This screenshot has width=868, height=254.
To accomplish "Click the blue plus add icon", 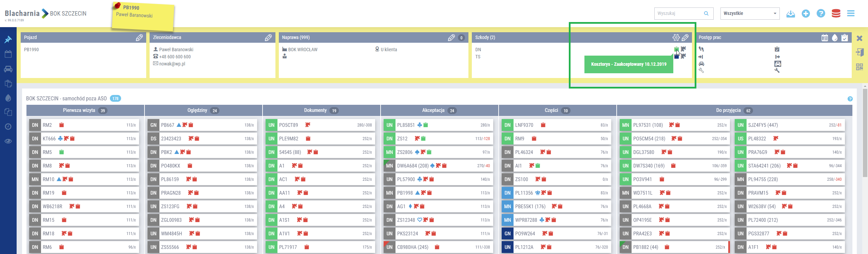I will [806, 14].
